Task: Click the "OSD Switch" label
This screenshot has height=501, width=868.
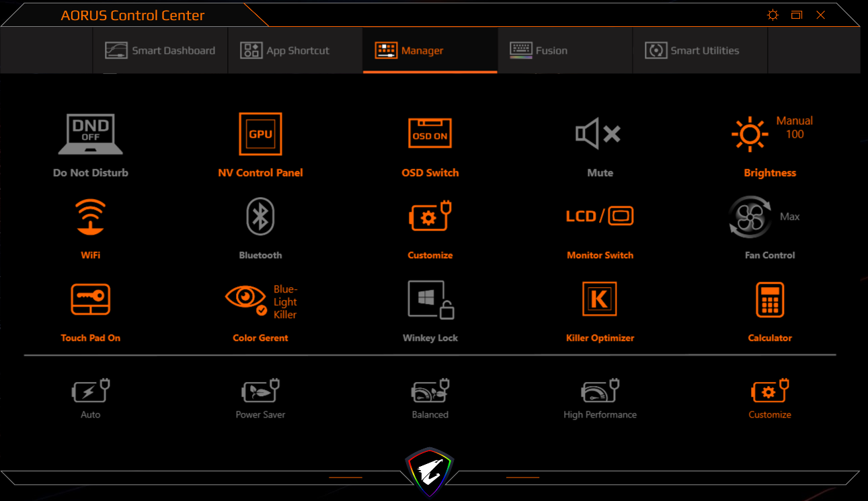Action: point(430,173)
